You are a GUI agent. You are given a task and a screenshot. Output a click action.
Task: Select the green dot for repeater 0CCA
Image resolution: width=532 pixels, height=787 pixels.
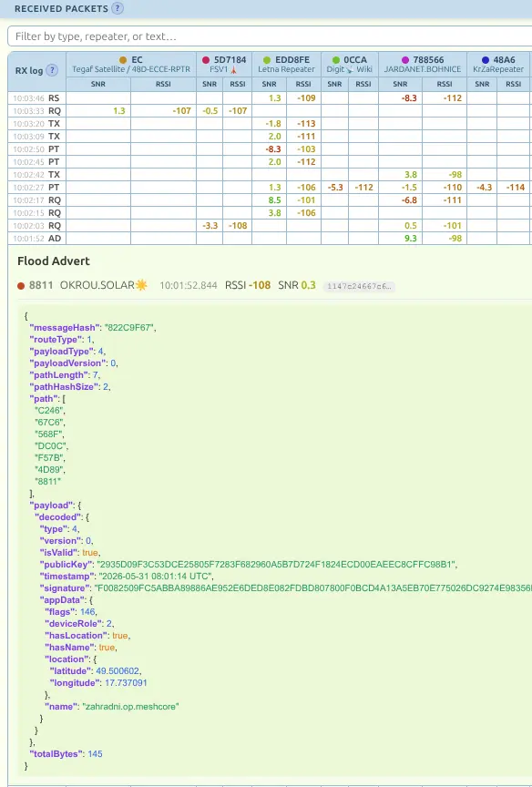(336, 60)
